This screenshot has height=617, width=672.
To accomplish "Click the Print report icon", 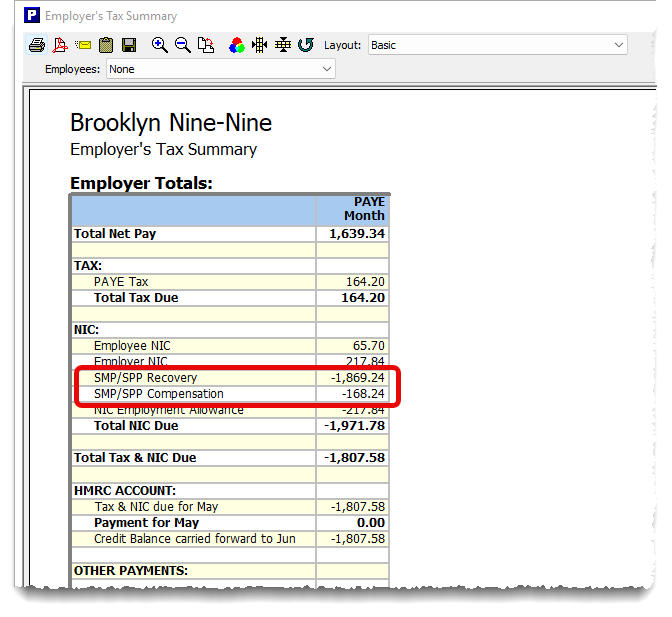I will coord(37,45).
